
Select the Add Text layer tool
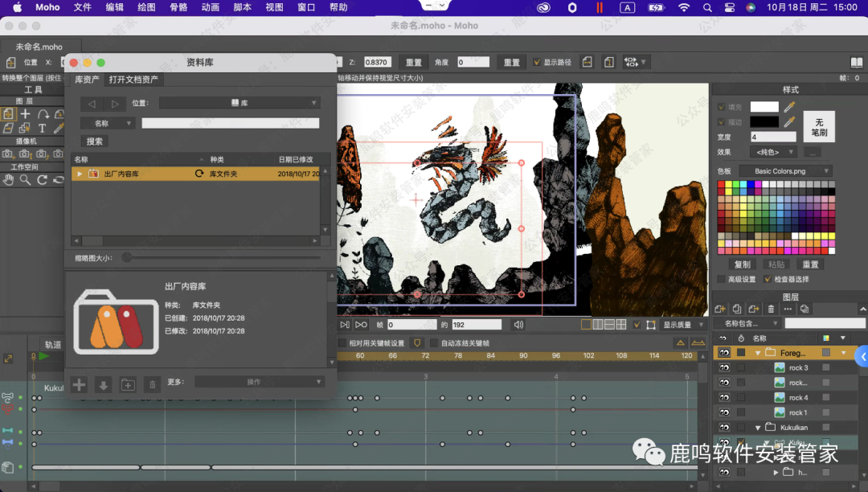(42, 128)
